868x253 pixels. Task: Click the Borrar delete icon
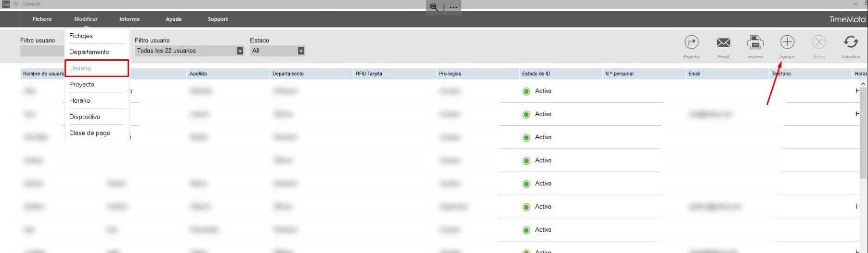819,43
